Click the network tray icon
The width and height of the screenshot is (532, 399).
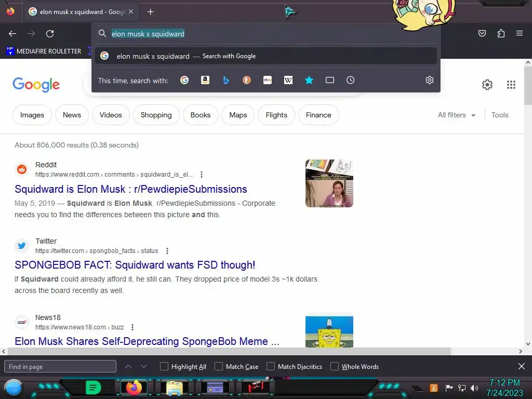click(461, 388)
